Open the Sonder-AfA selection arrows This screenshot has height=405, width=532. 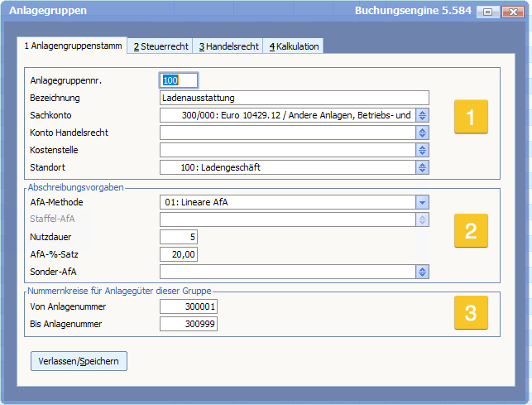pos(423,272)
